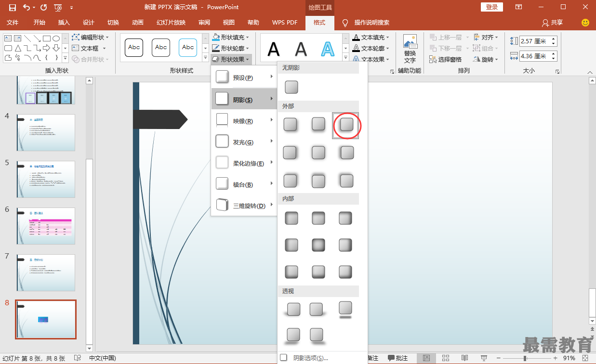Choose the No Shadow (无阴影) preset

[x=291, y=87]
